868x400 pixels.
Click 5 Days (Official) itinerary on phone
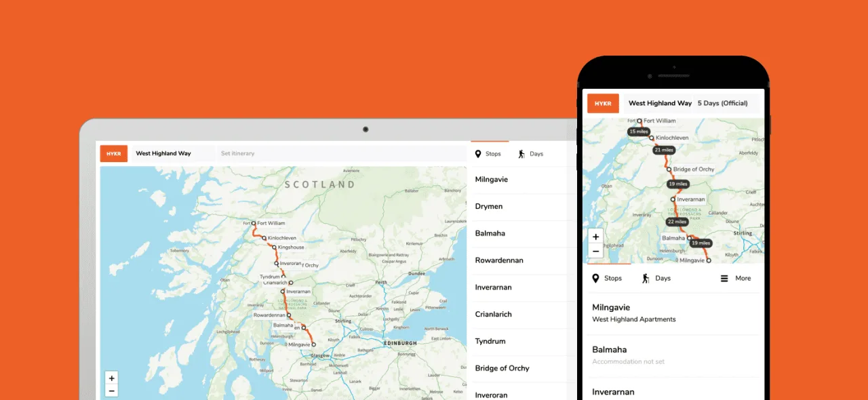click(723, 103)
